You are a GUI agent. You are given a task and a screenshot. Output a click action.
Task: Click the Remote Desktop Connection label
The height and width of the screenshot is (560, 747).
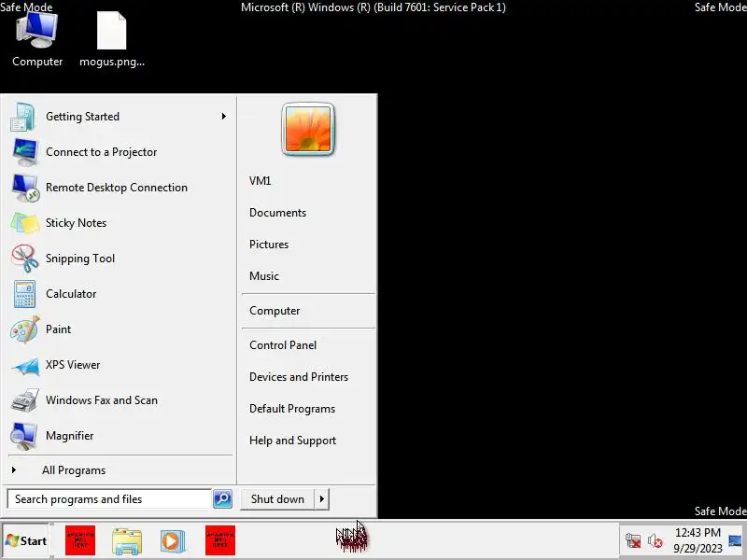click(x=117, y=188)
